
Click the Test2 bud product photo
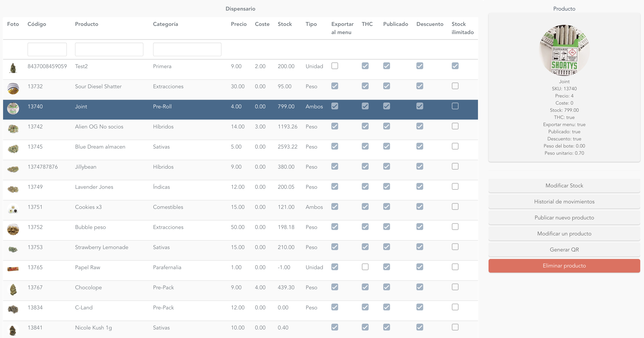tap(13, 68)
